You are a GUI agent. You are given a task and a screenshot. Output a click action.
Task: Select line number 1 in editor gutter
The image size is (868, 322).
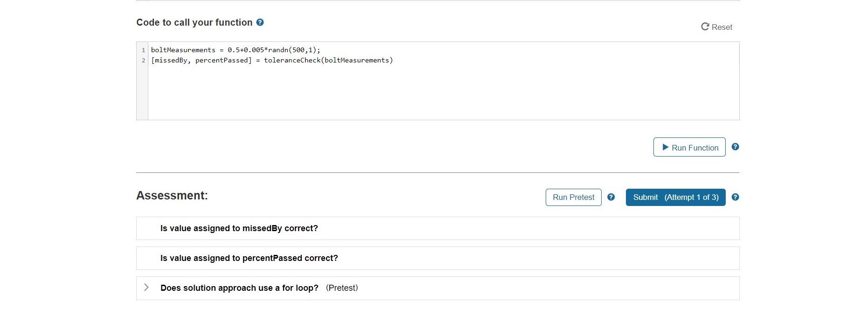143,50
